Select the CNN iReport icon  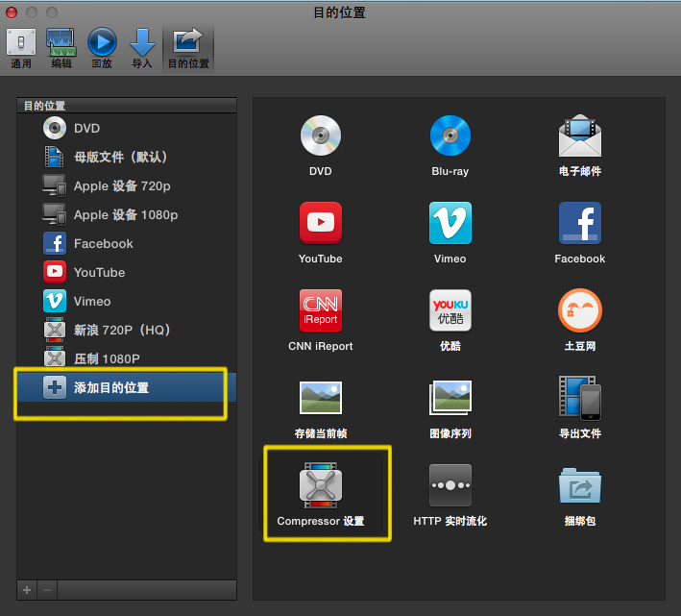tap(320, 310)
